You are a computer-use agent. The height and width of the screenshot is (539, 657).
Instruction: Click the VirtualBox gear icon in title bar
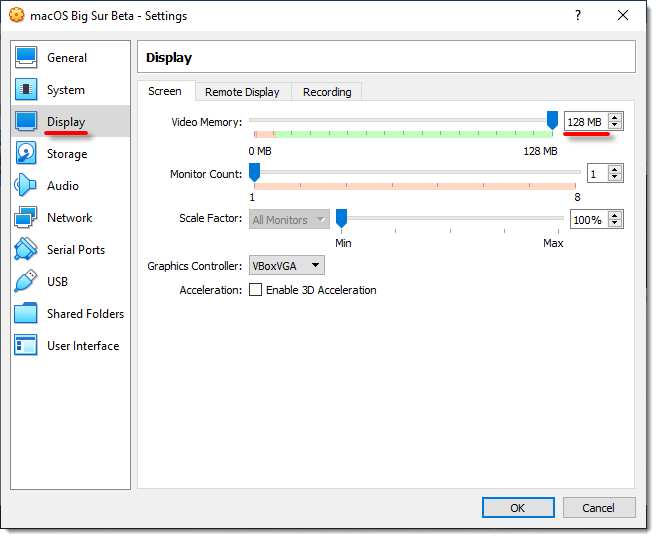tap(17, 16)
